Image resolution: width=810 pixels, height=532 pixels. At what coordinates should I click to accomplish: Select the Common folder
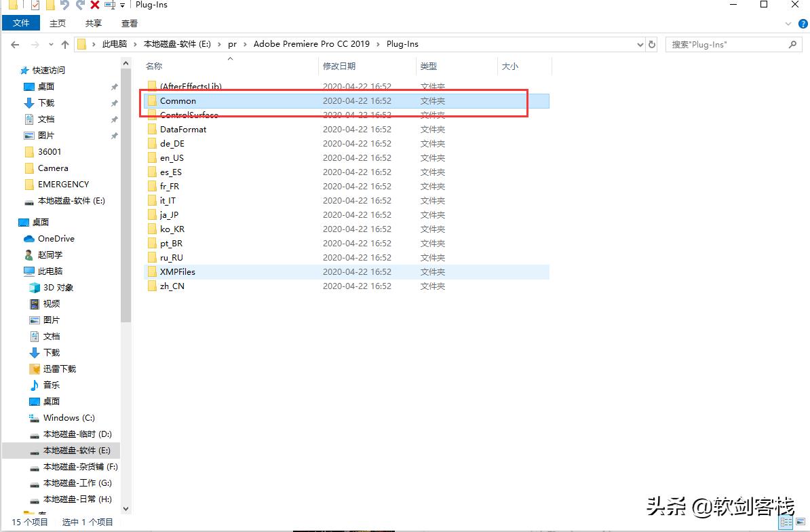[346, 100]
